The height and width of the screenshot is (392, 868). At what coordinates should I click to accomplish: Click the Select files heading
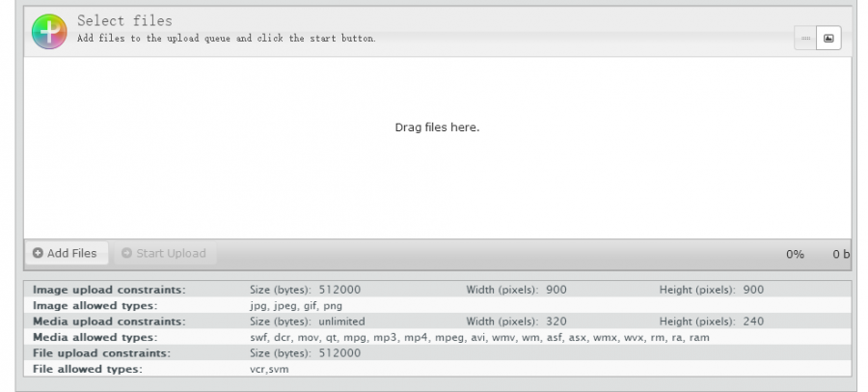click(124, 21)
